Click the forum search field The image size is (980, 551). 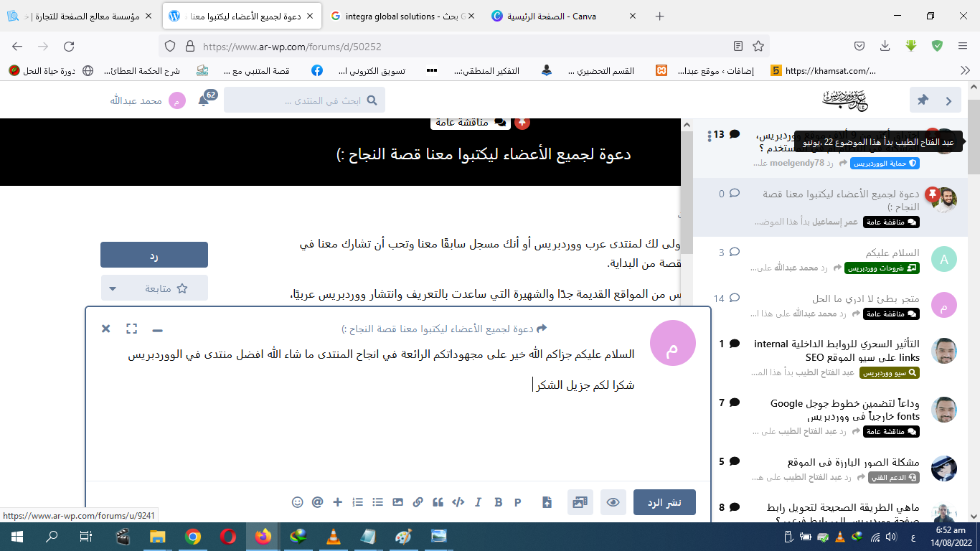[304, 100]
